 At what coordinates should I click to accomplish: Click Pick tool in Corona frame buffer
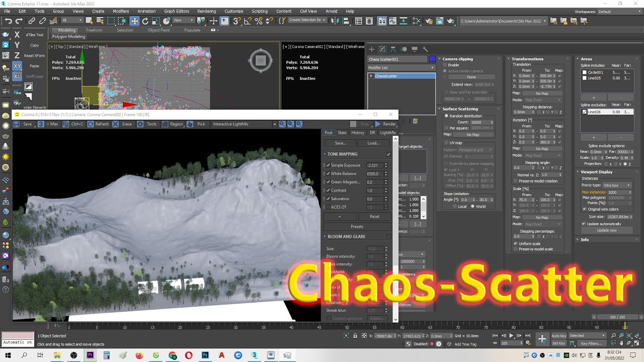pyautogui.click(x=197, y=124)
